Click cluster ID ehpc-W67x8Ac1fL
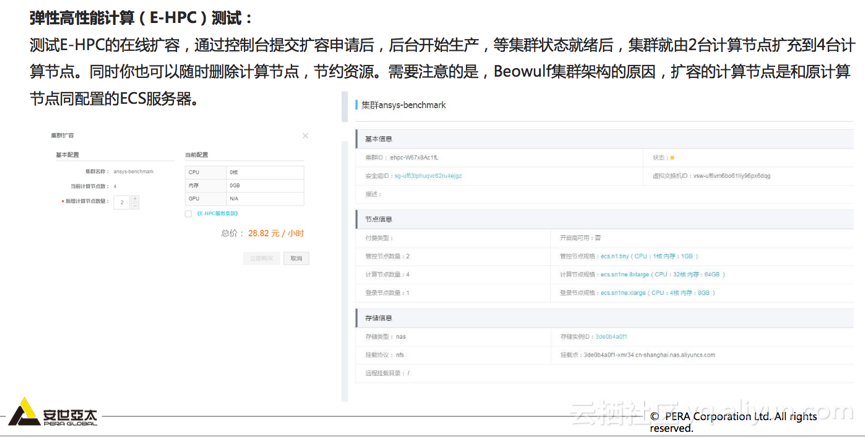This screenshot has height=437, width=865. click(x=414, y=157)
